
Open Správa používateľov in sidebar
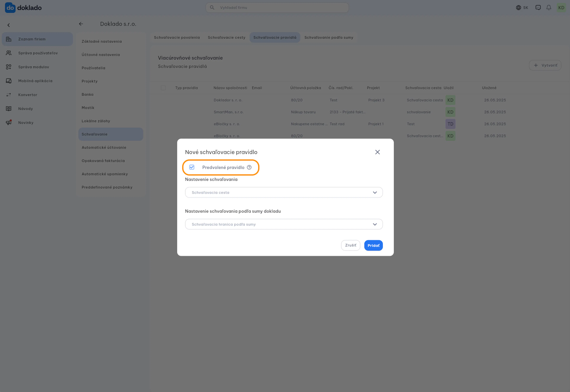[37, 53]
